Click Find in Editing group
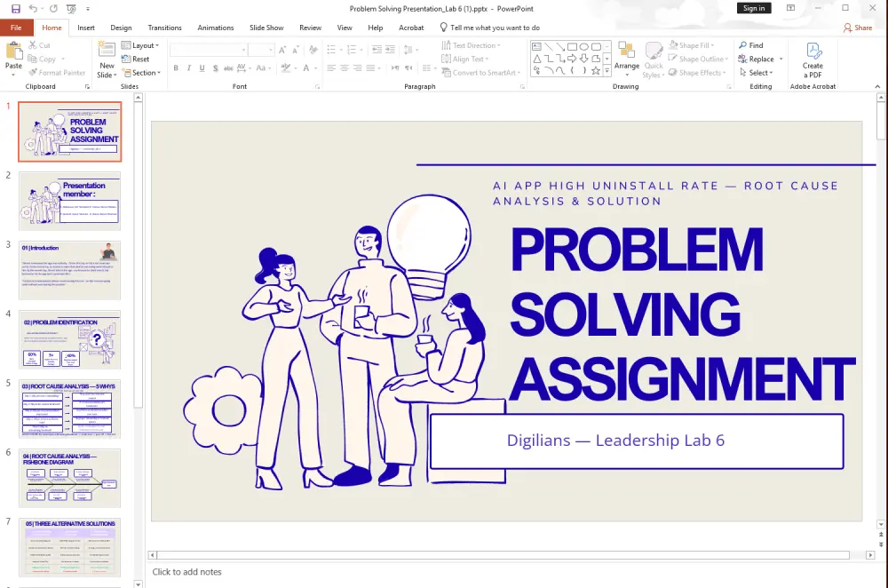888x588 pixels. pos(751,45)
